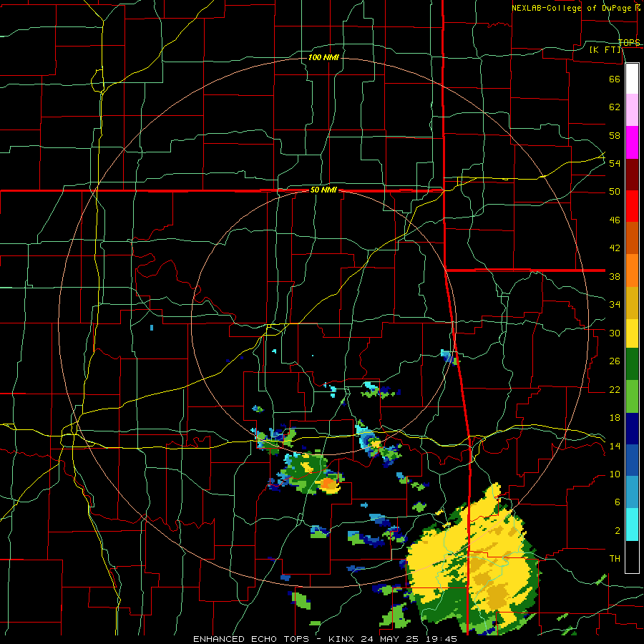This screenshot has height=644, width=644.
Task: Click the black TH swatch in legend
Action: (632, 557)
